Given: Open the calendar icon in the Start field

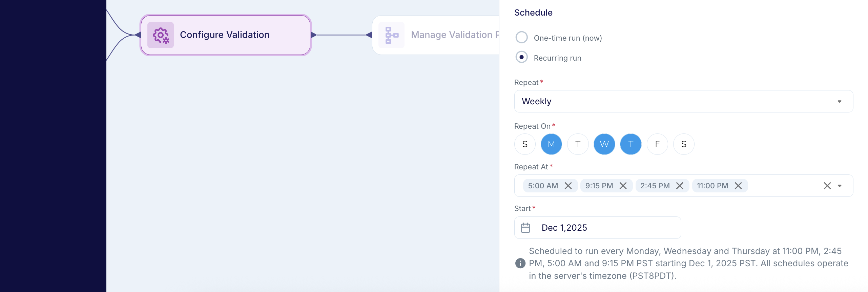Looking at the screenshot, I should (x=526, y=227).
